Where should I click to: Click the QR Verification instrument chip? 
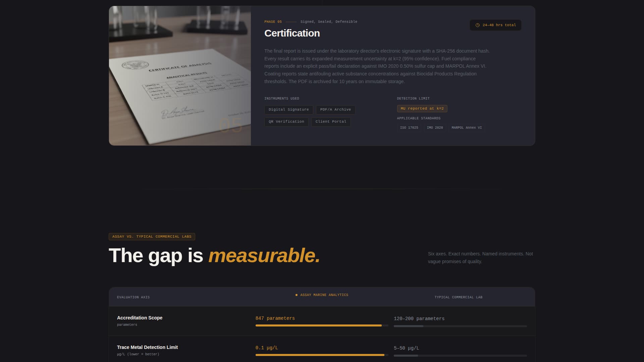pos(286,121)
